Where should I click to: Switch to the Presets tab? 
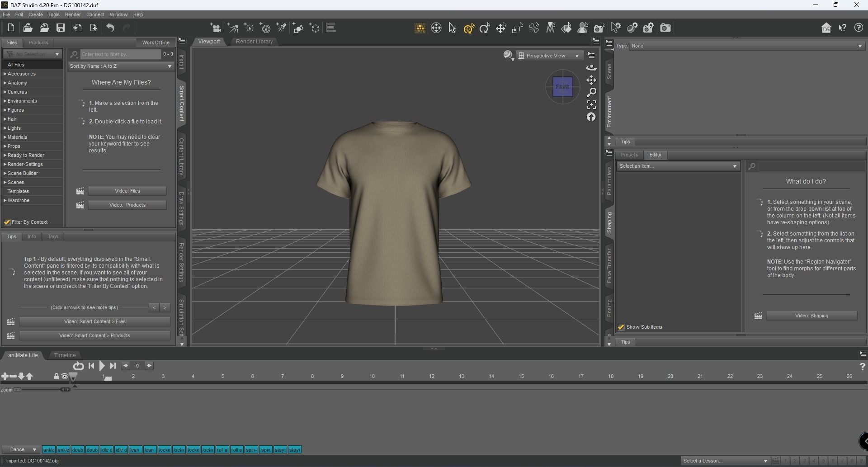(x=629, y=155)
